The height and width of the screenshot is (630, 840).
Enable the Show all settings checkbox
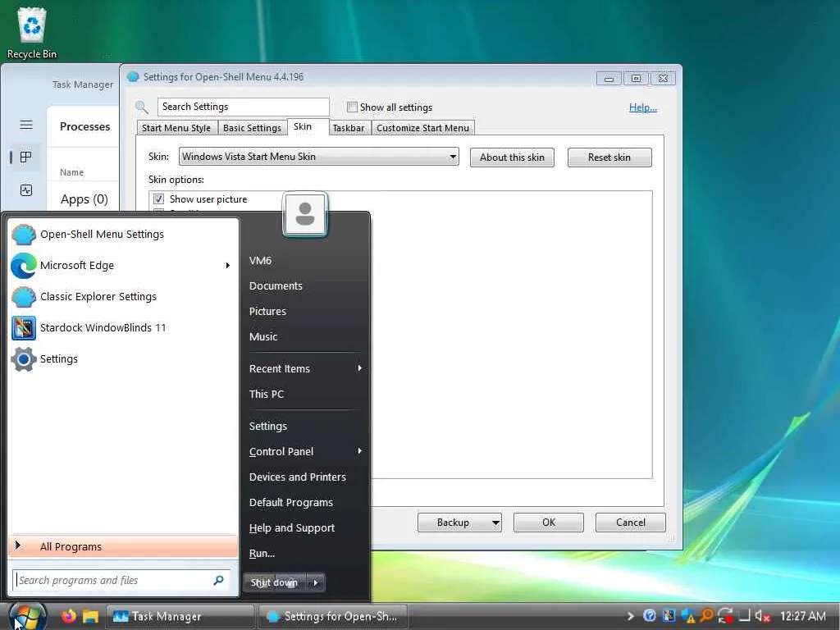352,107
